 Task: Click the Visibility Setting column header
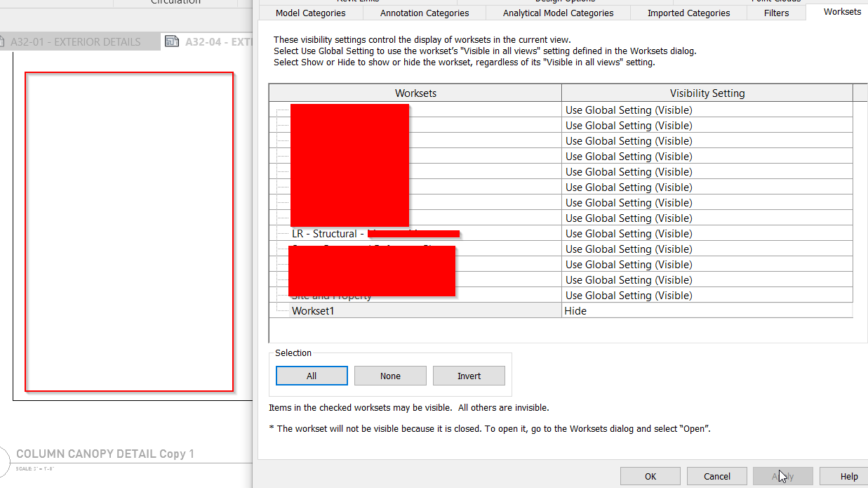click(707, 92)
